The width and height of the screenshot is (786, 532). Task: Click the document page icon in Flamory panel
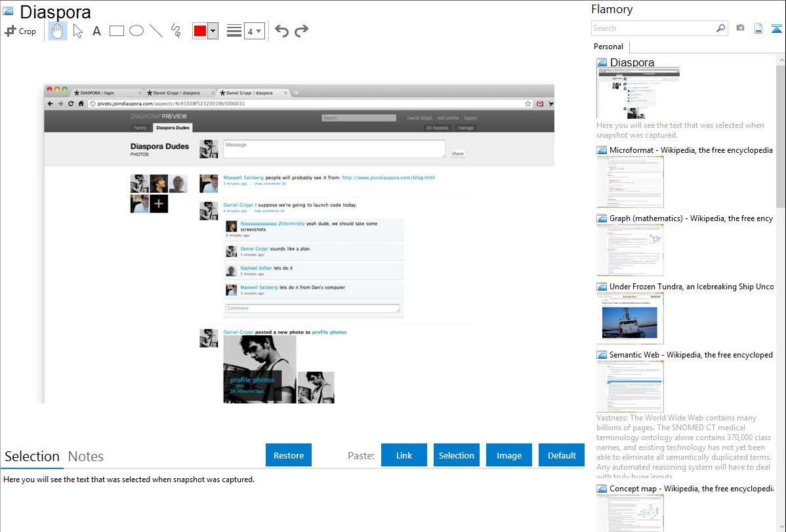758,28
